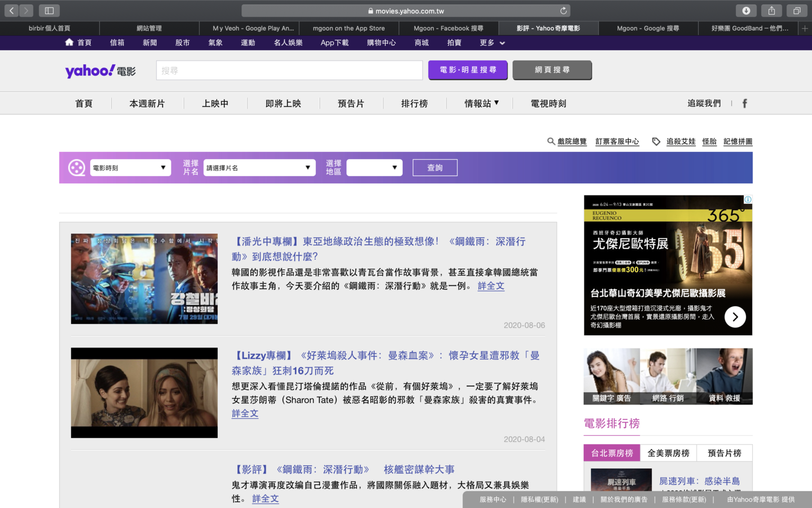The width and height of the screenshot is (812, 508).
Task: Reload page via address bar refresh icon
Action: (563, 11)
